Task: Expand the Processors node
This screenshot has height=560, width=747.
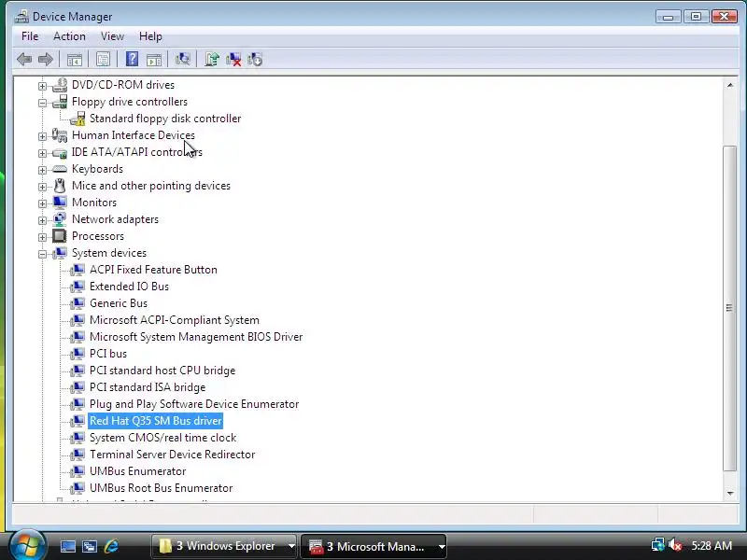Action: click(42, 237)
